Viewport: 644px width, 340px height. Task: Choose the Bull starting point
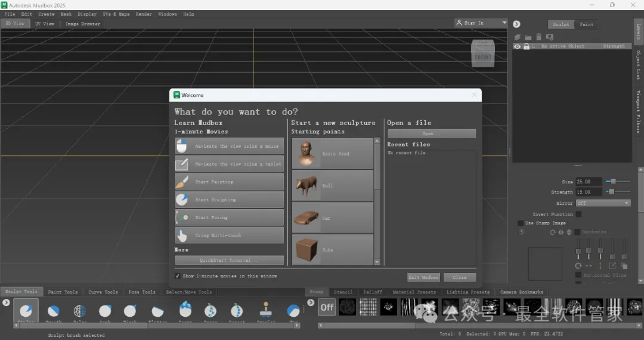pos(333,186)
